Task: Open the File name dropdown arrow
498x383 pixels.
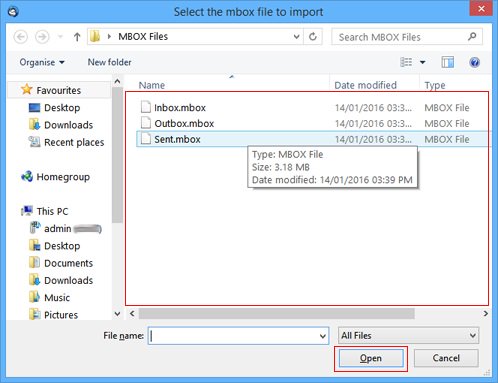Action: click(x=323, y=336)
